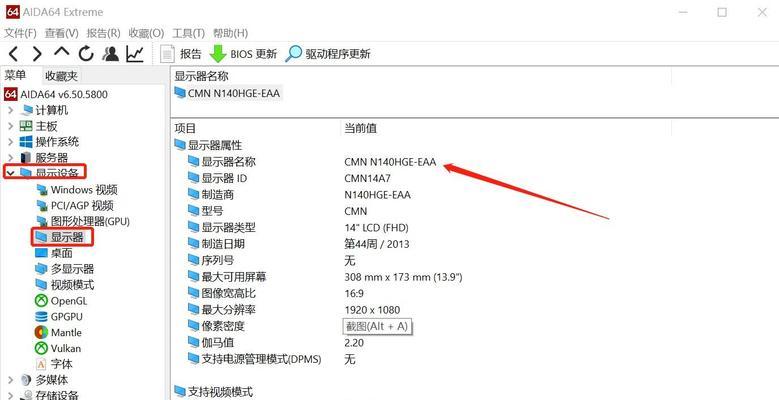Click the OpenGL Xbox-style icon
The width and height of the screenshot is (779, 400).
point(41,301)
